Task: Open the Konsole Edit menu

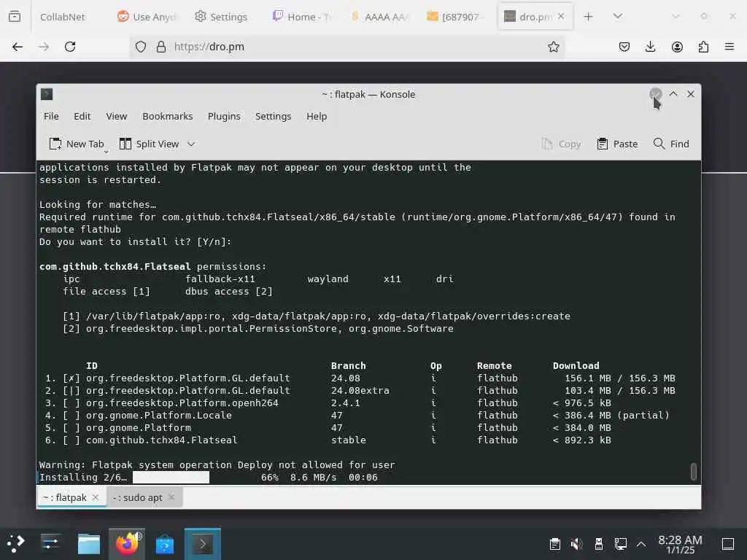Action: pos(82,116)
